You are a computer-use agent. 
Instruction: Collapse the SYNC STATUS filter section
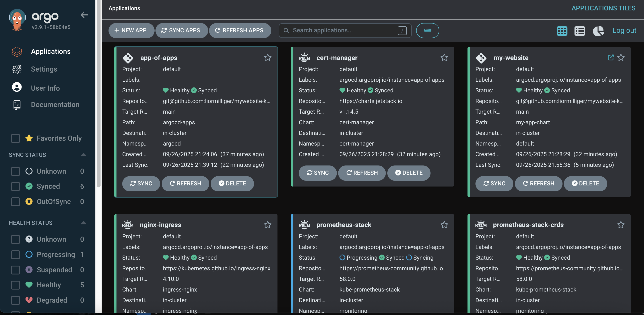click(83, 155)
